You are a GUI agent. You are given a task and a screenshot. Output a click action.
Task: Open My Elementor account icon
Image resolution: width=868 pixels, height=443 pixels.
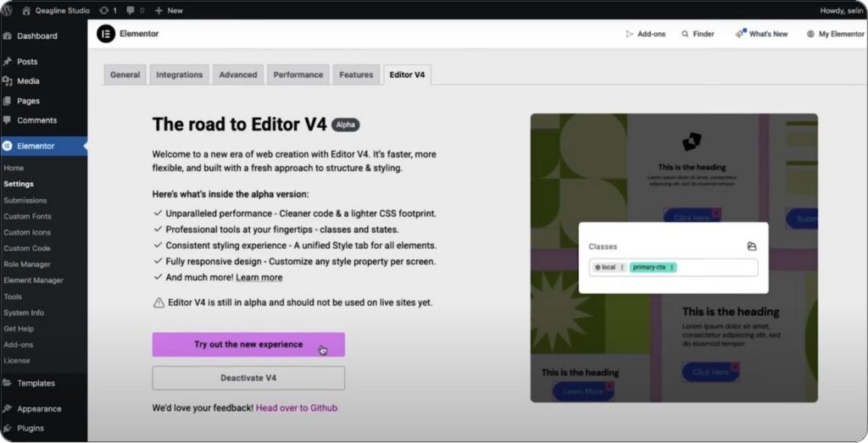tap(810, 34)
